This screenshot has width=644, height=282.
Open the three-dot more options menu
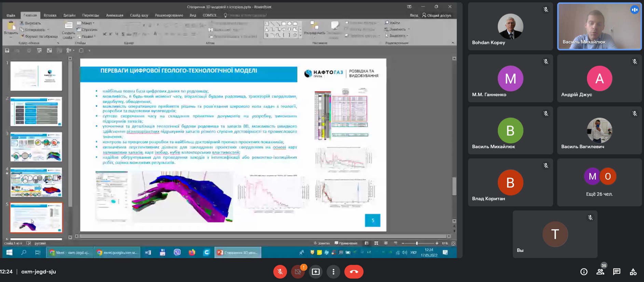tap(333, 272)
